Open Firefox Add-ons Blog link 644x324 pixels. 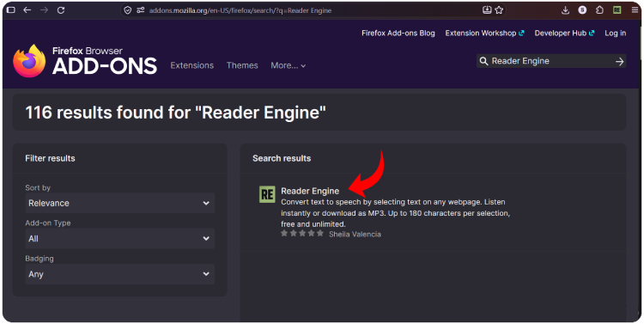click(x=398, y=34)
